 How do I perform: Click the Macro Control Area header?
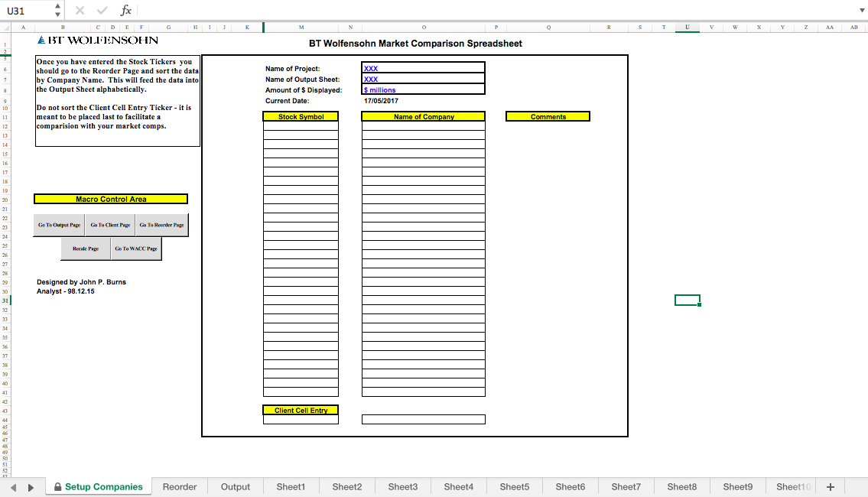click(111, 200)
